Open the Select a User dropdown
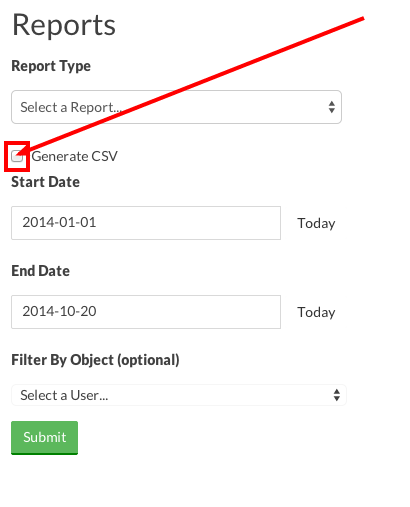Viewport: 410px width, 507px height. pyautogui.click(x=179, y=395)
